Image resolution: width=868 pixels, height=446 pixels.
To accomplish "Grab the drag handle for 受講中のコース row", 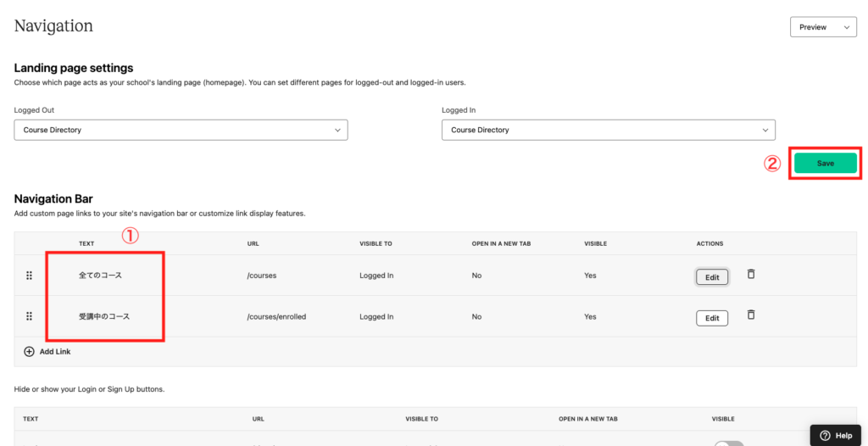I will click(30, 316).
